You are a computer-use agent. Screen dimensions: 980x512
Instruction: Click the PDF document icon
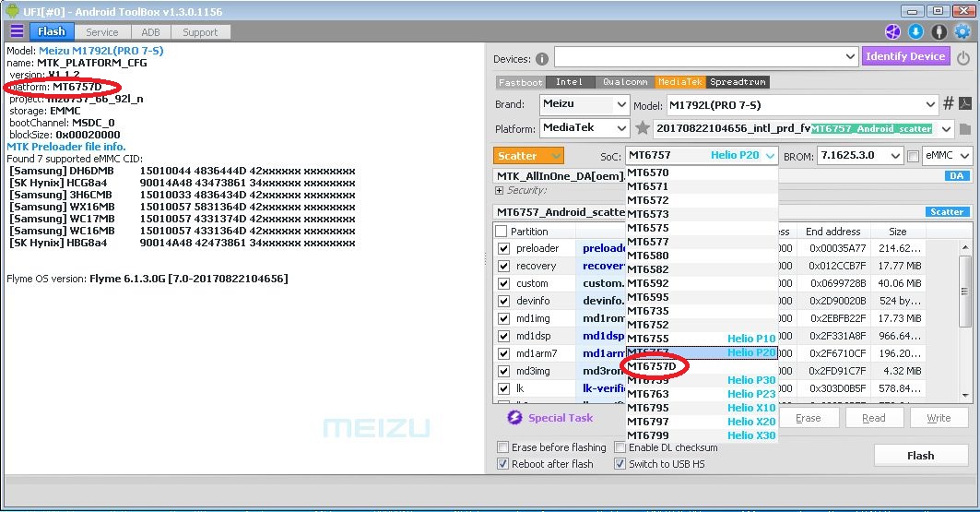point(965,103)
